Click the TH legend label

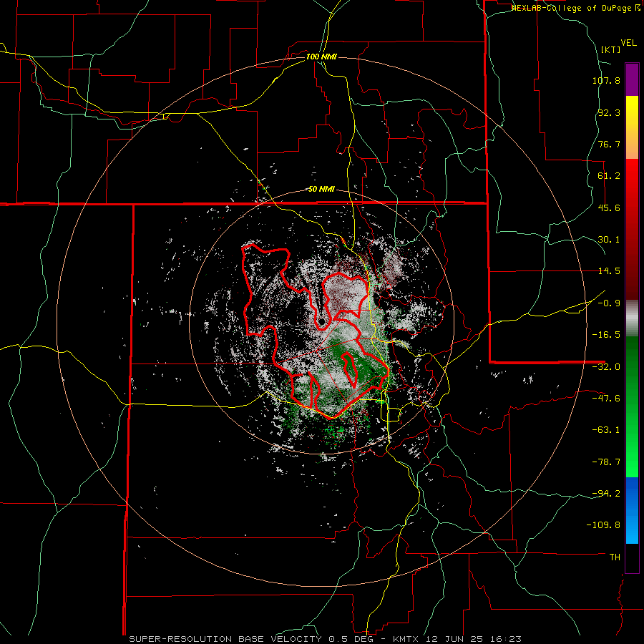[615, 557]
